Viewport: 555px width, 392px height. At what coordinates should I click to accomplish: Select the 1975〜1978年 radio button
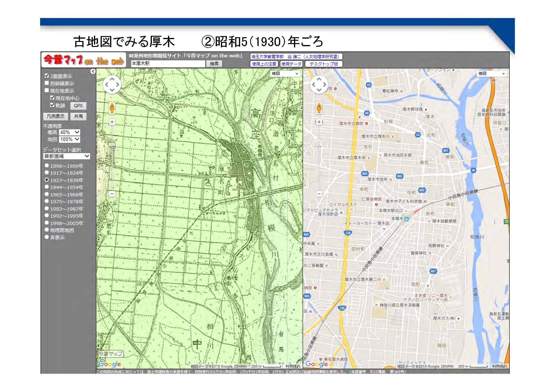47,201
